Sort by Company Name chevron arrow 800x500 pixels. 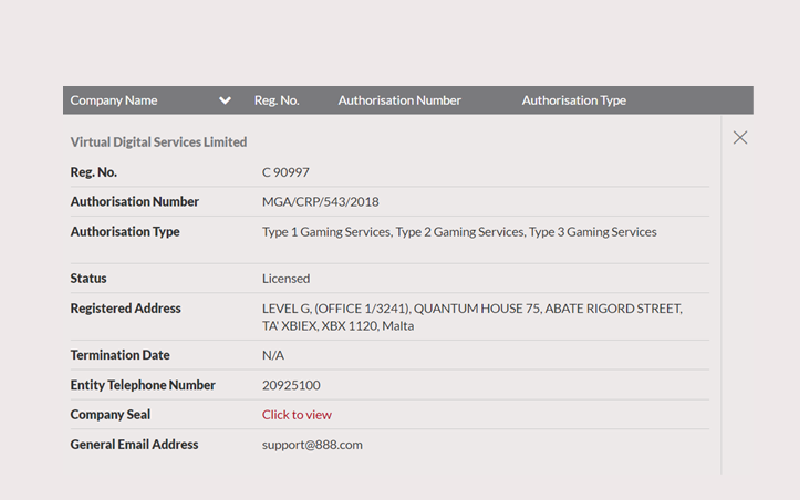pyautogui.click(x=225, y=101)
